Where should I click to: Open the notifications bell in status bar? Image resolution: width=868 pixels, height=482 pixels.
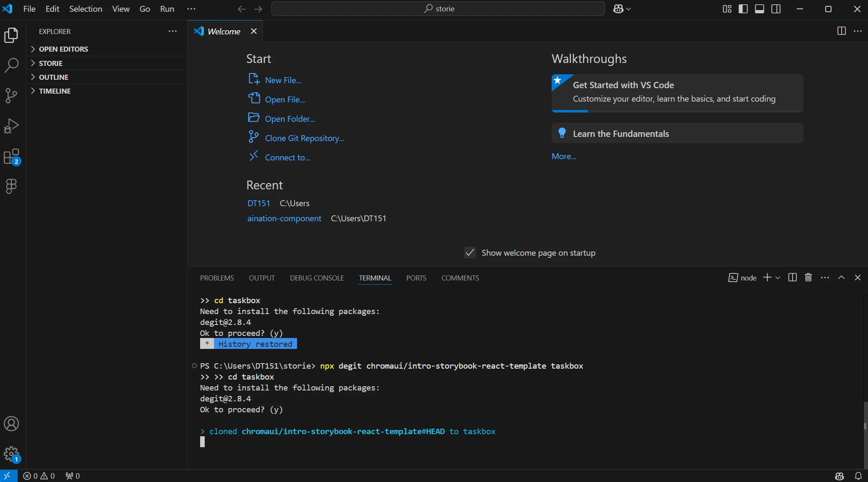click(858, 476)
